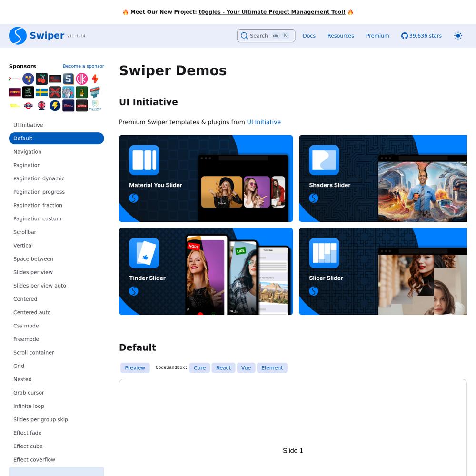Open Infinite loop demo
Viewport: 476px width, 476px height.
[57, 405]
